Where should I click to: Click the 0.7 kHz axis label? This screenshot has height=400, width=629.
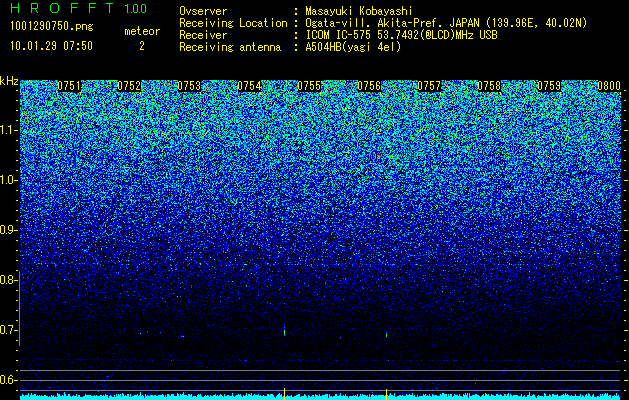[x=8, y=330]
